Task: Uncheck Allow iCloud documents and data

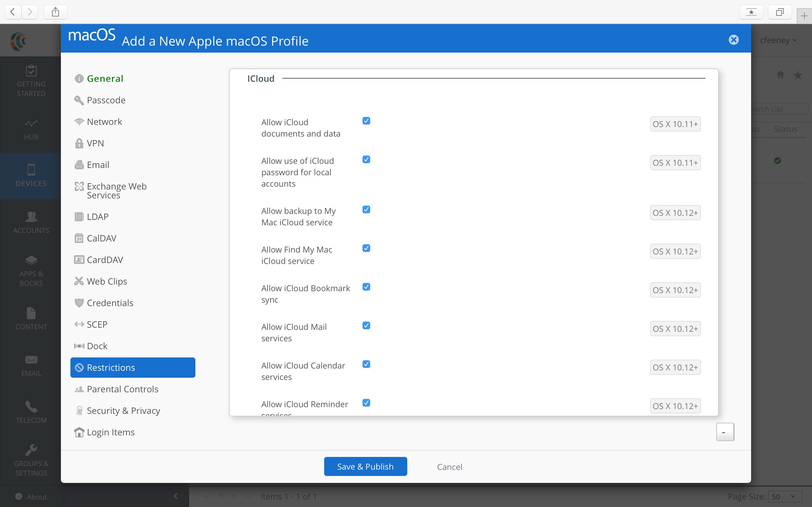Action: click(x=366, y=121)
